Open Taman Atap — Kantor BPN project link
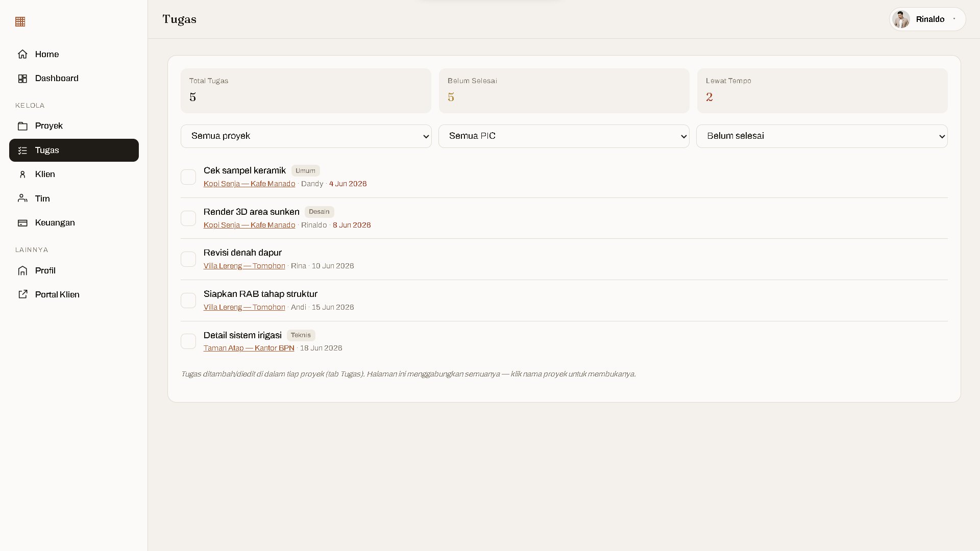Screen dimensions: 980x551 249,348
